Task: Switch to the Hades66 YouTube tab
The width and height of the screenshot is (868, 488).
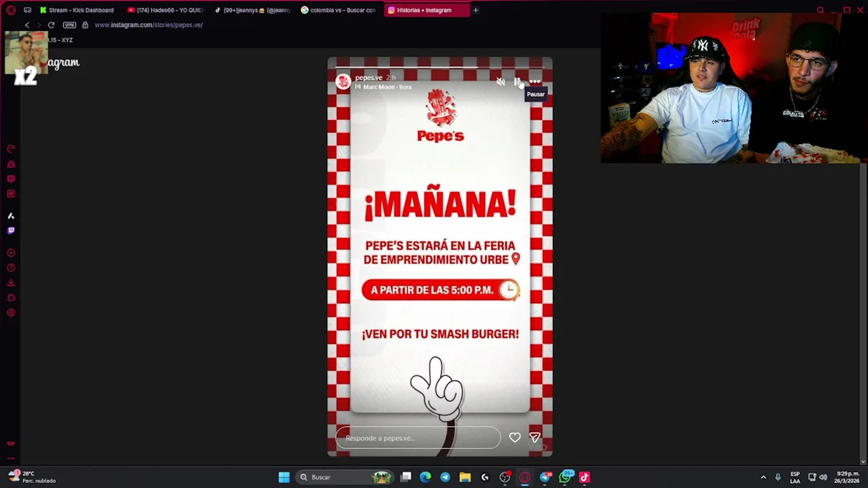Action: pyautogui.click(x=166, y=10)
